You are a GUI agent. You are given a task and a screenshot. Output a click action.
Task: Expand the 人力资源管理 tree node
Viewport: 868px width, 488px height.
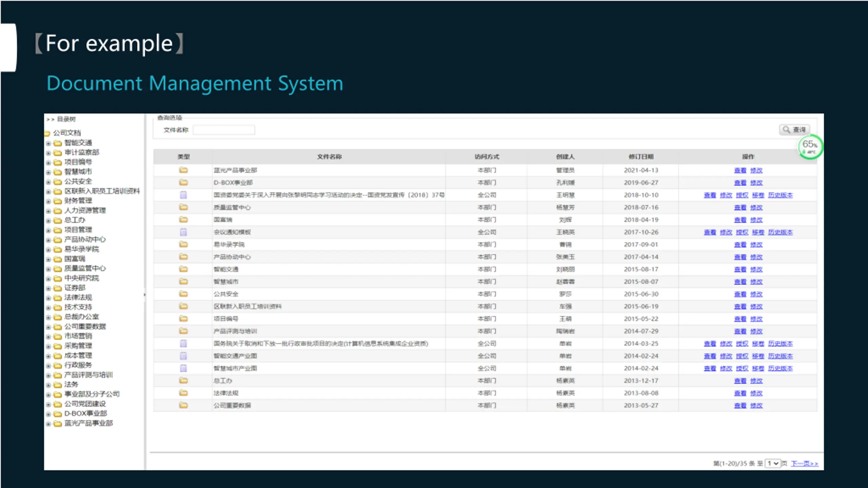pyautogui.click(x=48, y=211)
